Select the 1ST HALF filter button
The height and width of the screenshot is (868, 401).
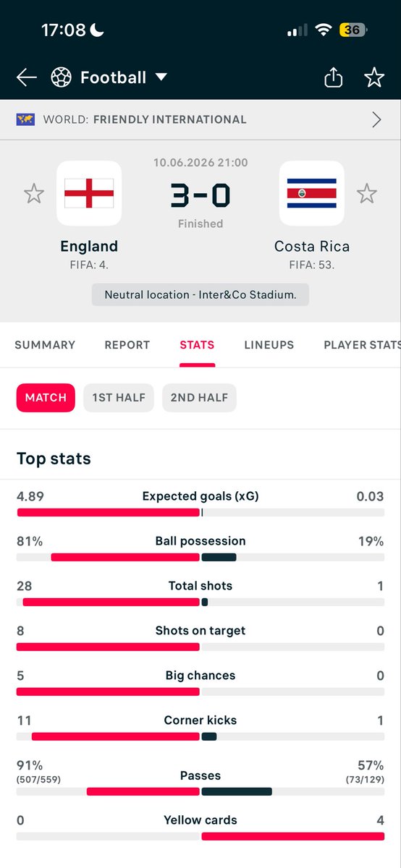click(x=119, y=398)
